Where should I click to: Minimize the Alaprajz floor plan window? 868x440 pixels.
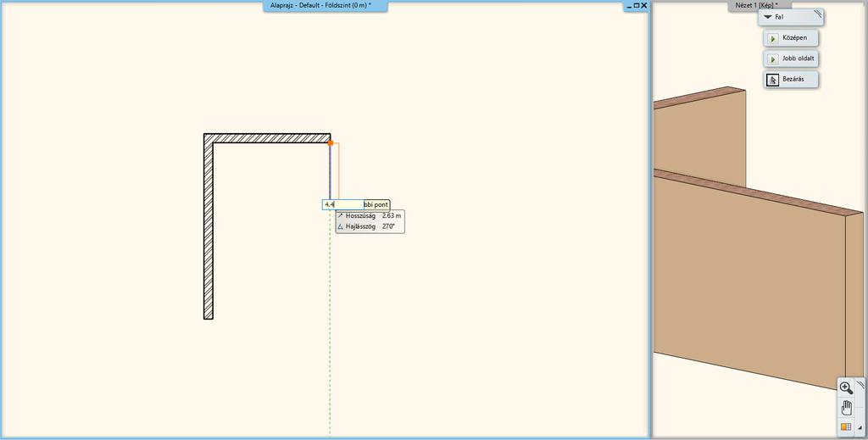coord(629,6)
